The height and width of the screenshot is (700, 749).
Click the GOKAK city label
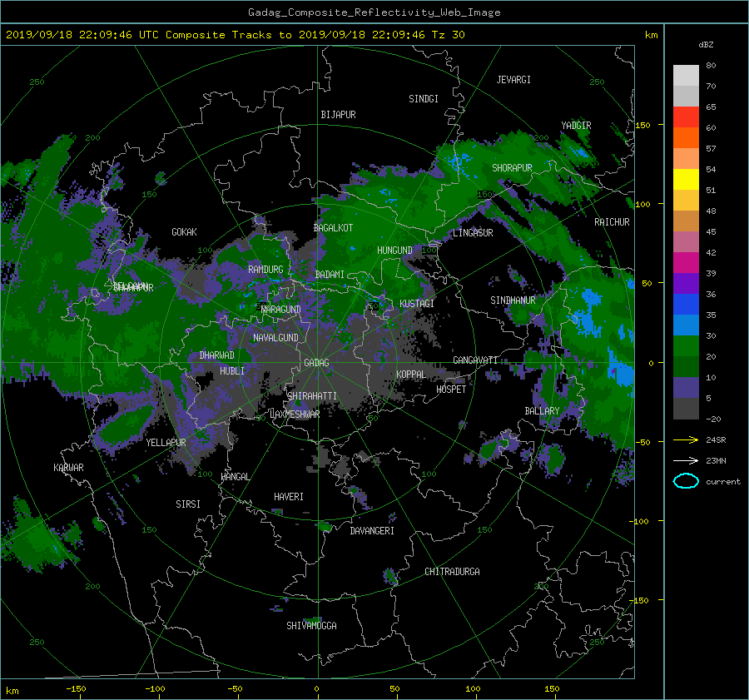(x=185, y=232)
